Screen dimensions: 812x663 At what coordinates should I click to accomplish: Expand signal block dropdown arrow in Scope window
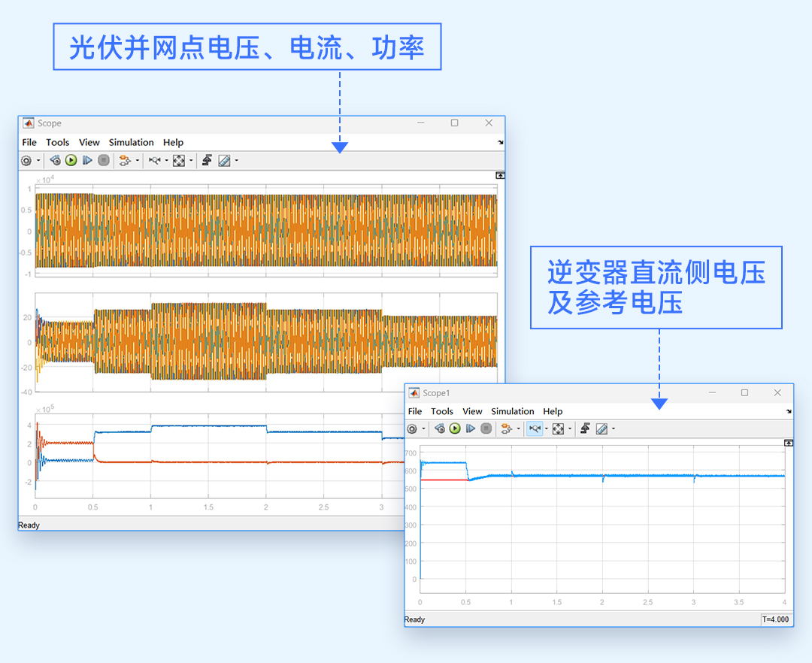click(x=138, y=160)
